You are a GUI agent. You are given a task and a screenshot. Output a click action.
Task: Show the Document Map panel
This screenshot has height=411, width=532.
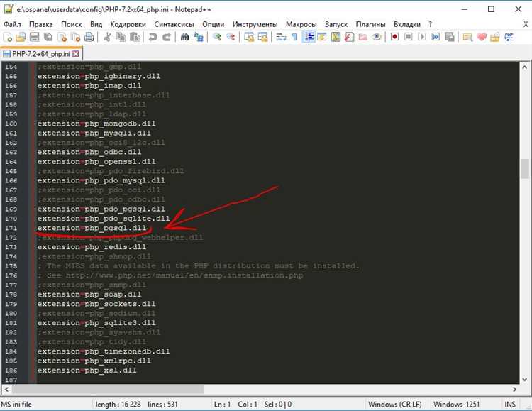336,37
